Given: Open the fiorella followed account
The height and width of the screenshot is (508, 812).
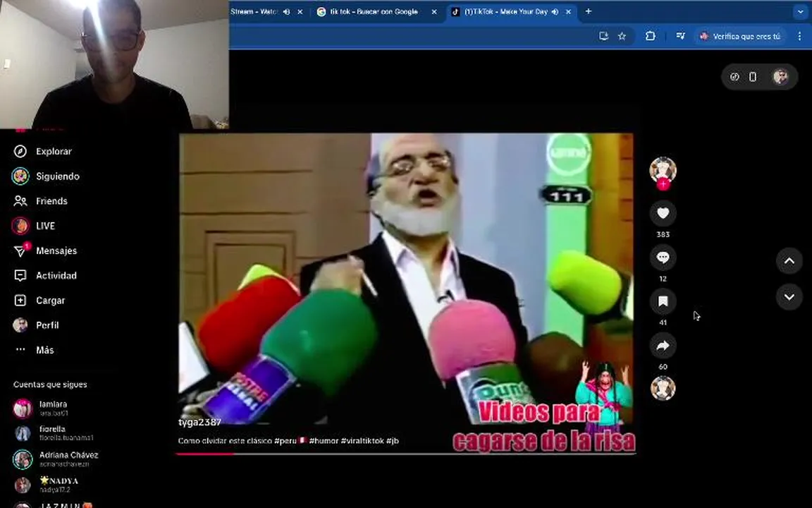Looking at the screenshot, I should (53, 433).
